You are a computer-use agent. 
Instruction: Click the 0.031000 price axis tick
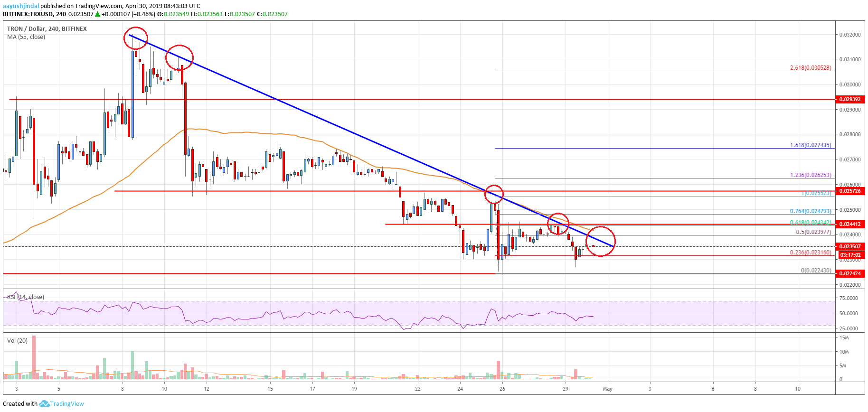[850, 59]
